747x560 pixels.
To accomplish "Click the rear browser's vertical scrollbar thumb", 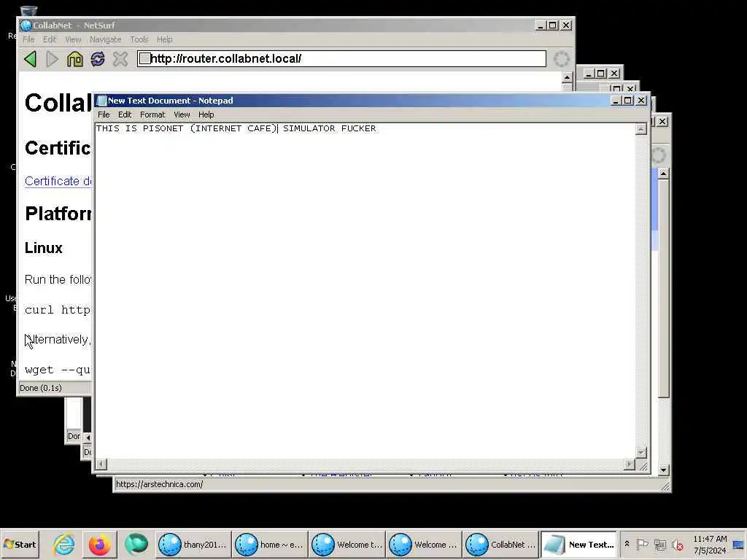I will [x=664, y=289].
